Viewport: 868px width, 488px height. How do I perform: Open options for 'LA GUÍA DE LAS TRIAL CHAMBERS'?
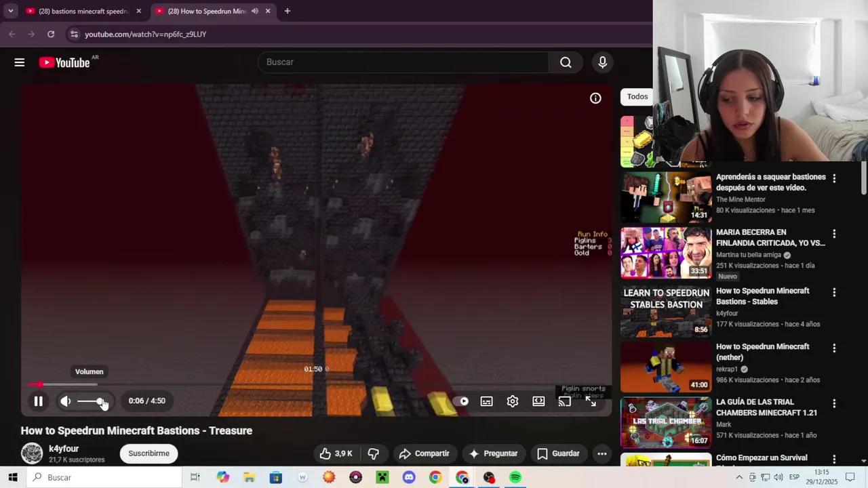click(x=834, y=403)
